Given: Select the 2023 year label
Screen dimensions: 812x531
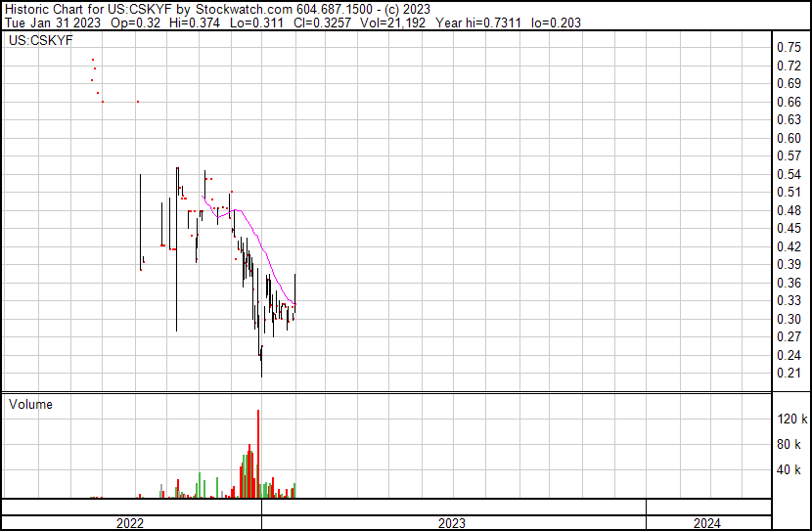Looking at the screenshot, I should pyautogui.click(x=452, y=523).
